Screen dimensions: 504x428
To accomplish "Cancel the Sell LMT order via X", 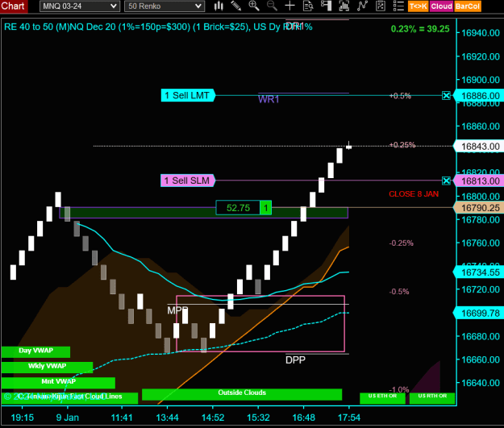I will pyautogui.click(x=446, y=95).
